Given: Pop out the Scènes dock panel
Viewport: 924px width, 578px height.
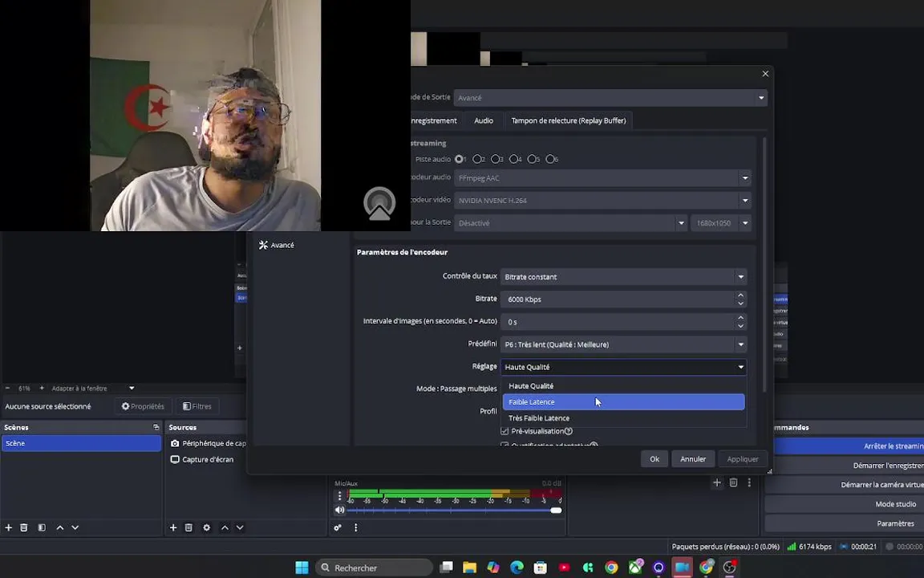Looking at the screenshot, I should 156,427.
